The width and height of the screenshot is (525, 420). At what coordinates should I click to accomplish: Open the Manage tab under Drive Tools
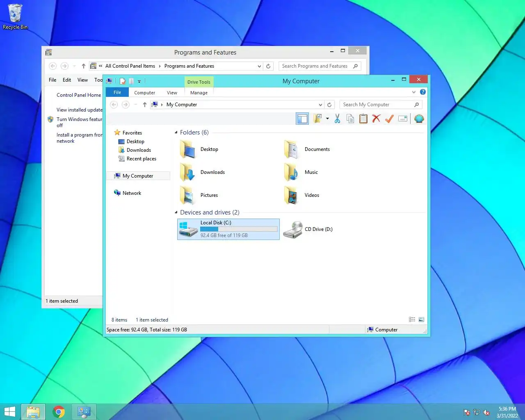(199, 93)
